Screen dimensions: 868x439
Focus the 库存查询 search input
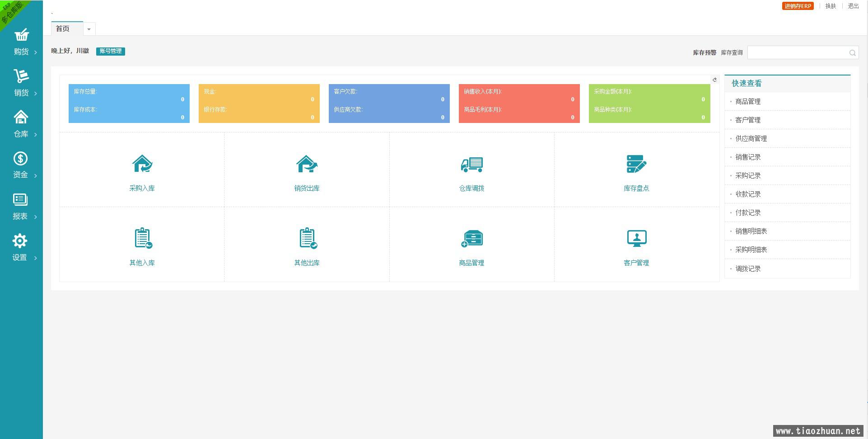coord(803,52)
